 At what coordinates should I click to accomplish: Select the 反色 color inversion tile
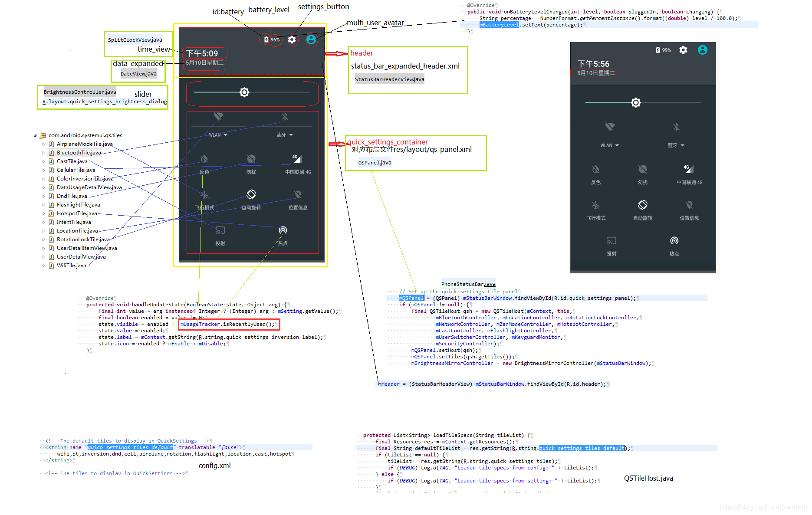coord(204,164)
